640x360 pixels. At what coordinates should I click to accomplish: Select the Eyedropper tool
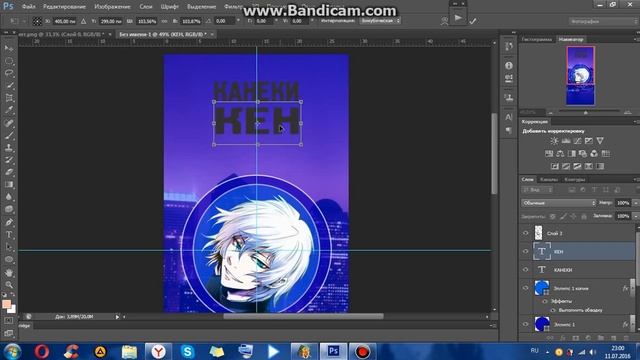click(x=9, y=110)
